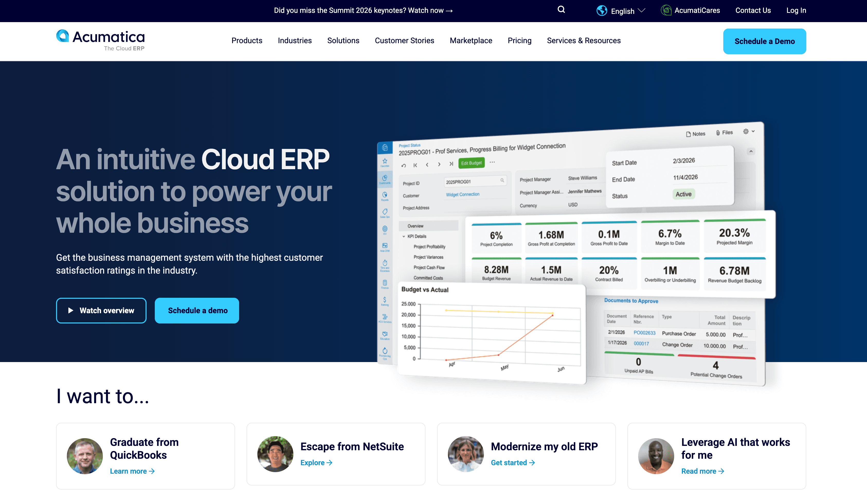This screenshot has height=504, width=867.
Task: Click the play icon in Watch overview
Action: [x=70, y=310]
